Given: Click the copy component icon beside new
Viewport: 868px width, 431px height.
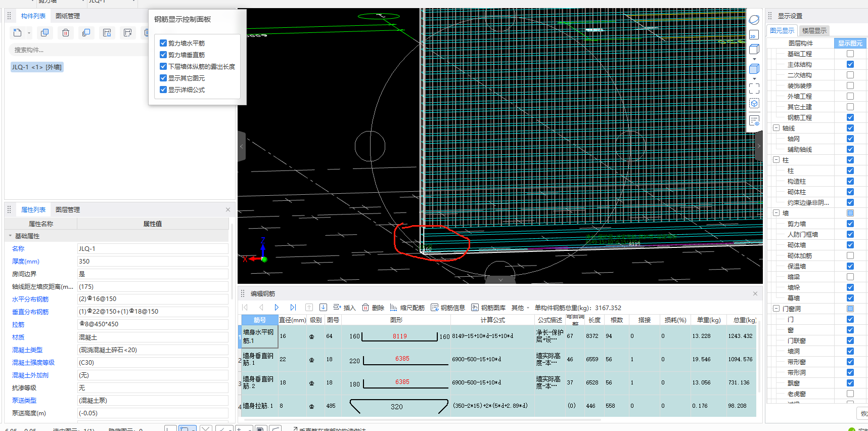Looking at the screenshot, I should point(44,33).
